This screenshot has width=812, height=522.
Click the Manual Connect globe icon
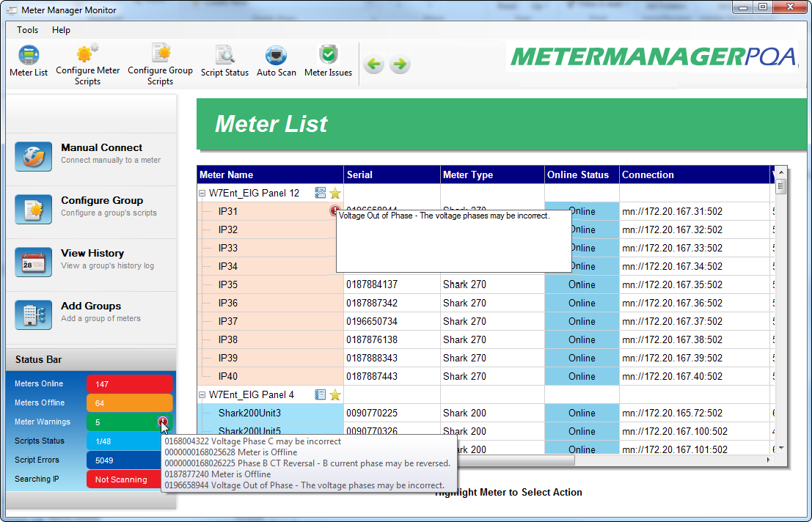click(33, 156)
